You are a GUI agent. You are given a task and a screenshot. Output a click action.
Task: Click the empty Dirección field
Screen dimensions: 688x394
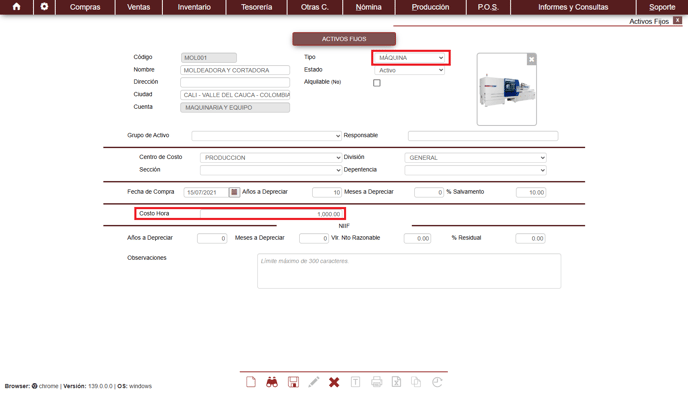(235, 82)
